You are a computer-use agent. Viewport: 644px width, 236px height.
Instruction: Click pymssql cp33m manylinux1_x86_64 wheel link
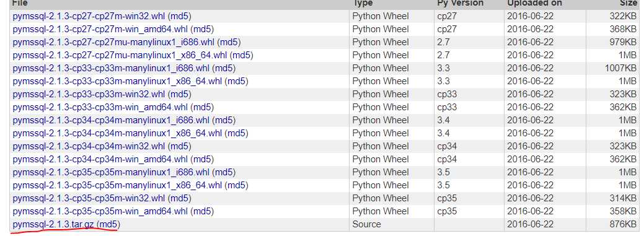click(118, 81)
